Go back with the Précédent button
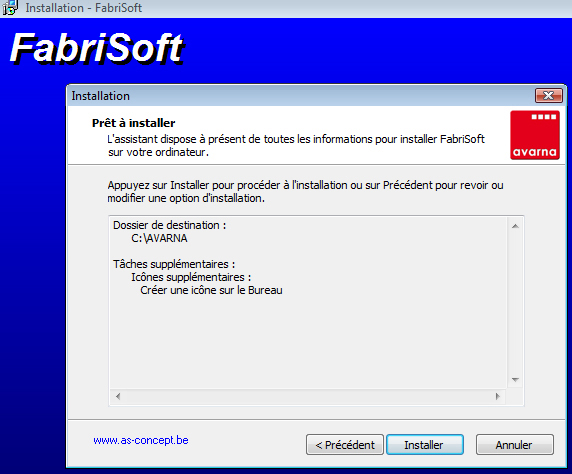The image size is (572, 474). [x=345, y=444]
